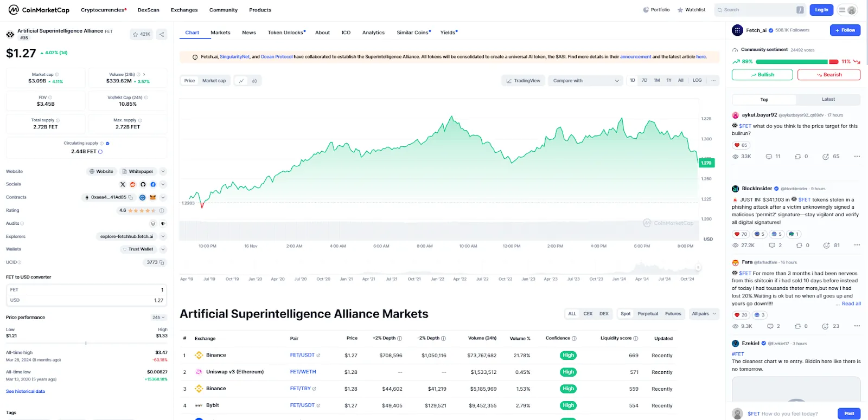
Task: Expand the Volume (24h) arrow
Action: [x=144, y=75]
